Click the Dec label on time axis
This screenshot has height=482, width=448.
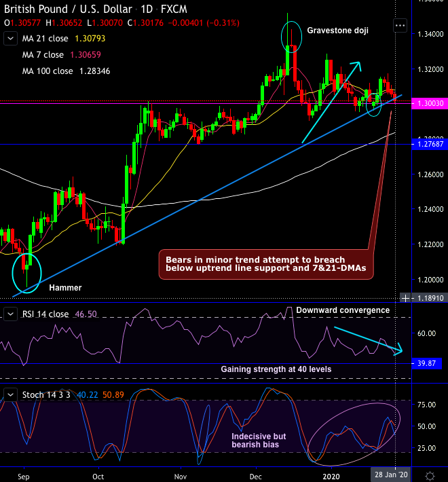coord(256,477)
